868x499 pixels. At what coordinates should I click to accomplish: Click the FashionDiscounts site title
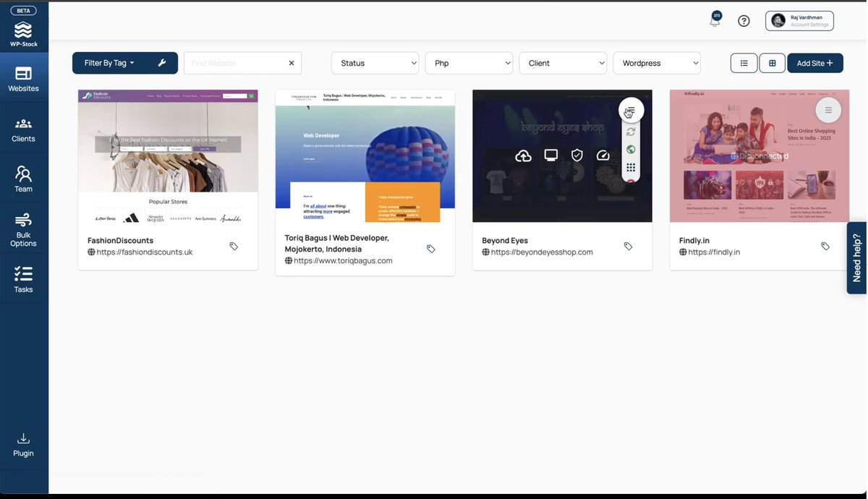[120, 241]
